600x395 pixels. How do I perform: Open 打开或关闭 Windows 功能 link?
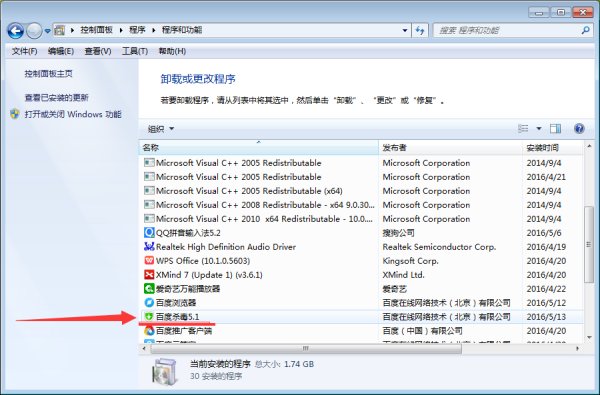73,114
